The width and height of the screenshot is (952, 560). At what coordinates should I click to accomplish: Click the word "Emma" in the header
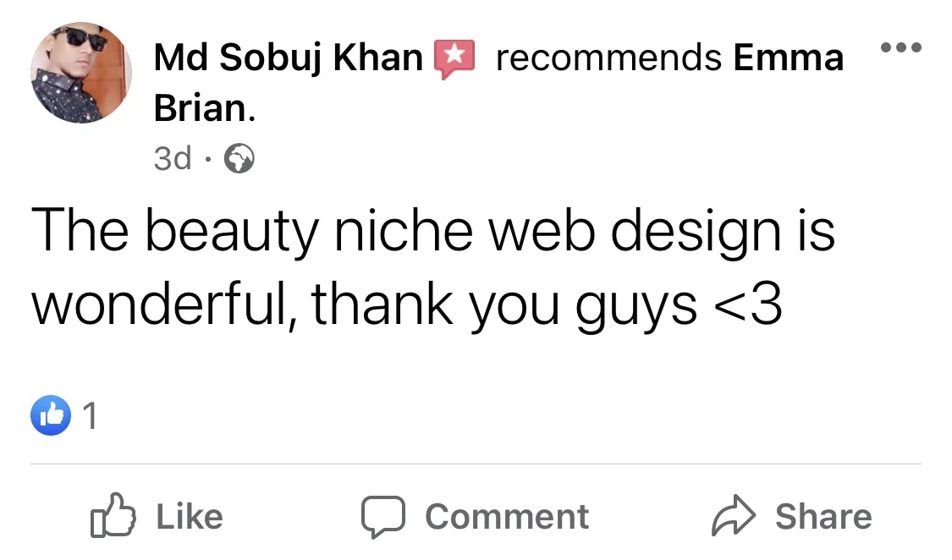[789, 58]
